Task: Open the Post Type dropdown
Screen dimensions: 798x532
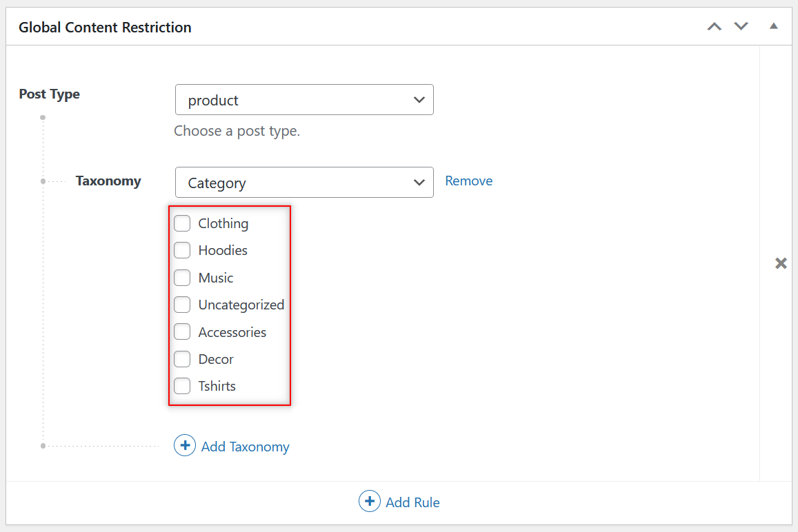Action: click(x=304, y=100)
